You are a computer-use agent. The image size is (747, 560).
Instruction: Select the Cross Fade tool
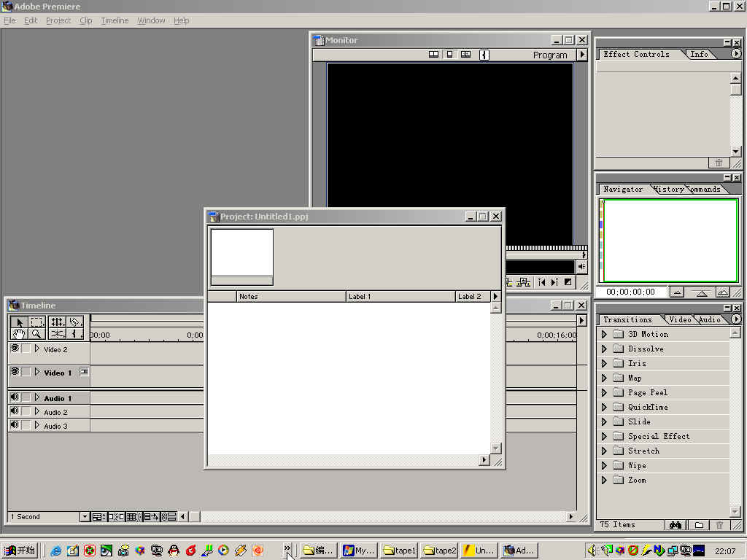pyautogui.click(x=57, y=334)
